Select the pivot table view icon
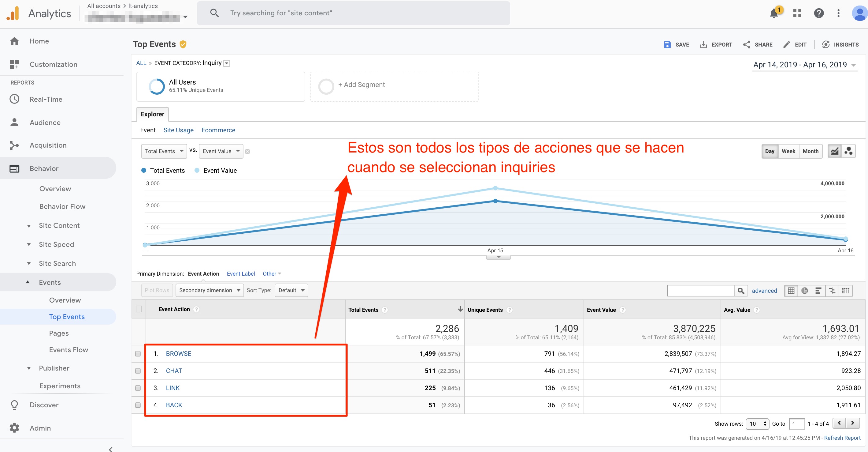 pos(845,290)
